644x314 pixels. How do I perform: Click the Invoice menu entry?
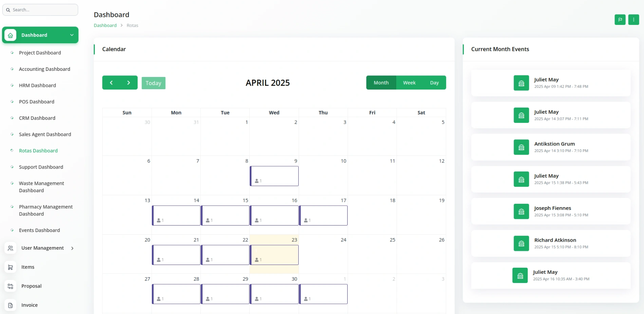tap(29, 305)
